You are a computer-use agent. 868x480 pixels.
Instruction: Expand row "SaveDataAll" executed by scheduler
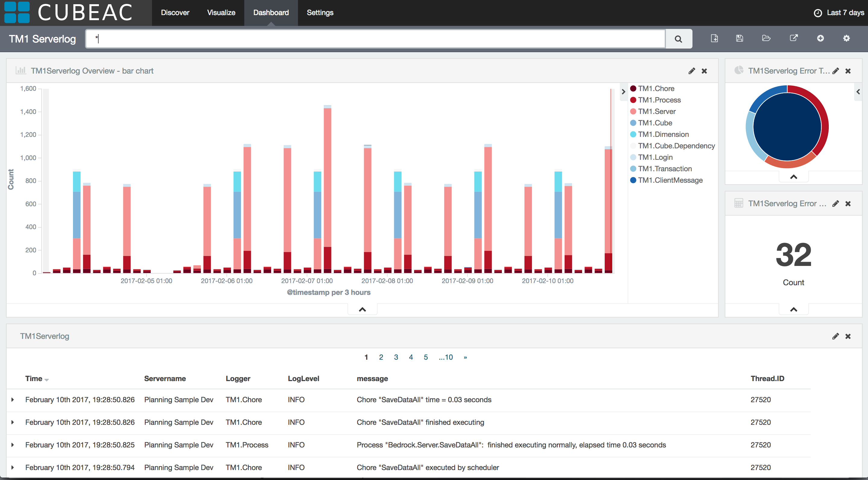(12, 468)
